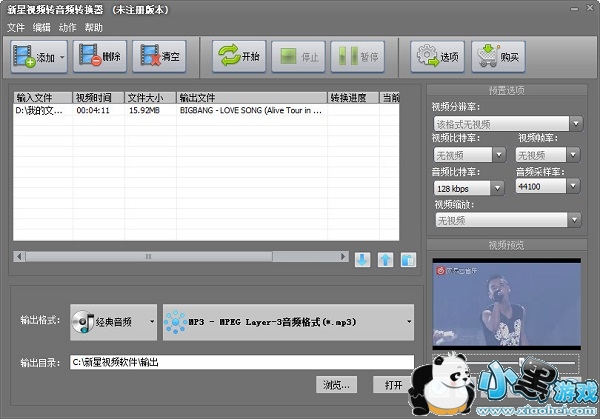The width and height of the screenshot is (600, 419).
Task: Open the 帮助 (Help) menu
Action: click(94, 27)
